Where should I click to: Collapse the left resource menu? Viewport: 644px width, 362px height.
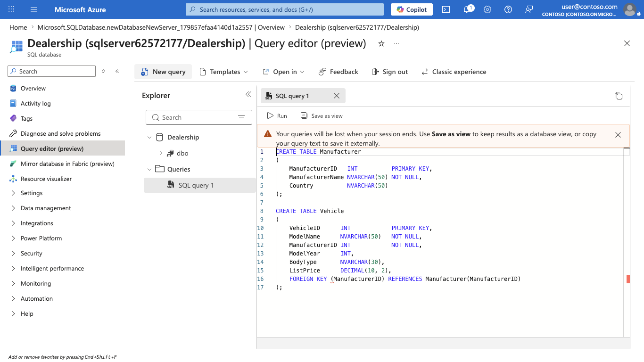point(117,71)
